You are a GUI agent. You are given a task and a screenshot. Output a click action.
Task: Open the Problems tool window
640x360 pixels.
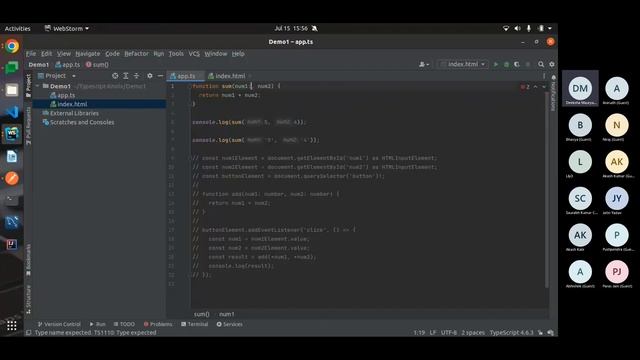(x=158, y=324)
